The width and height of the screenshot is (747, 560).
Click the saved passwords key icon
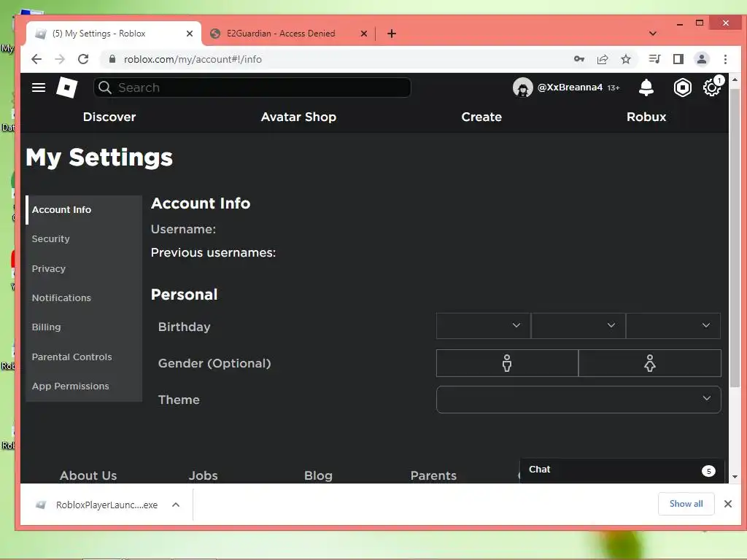point(579,59)
